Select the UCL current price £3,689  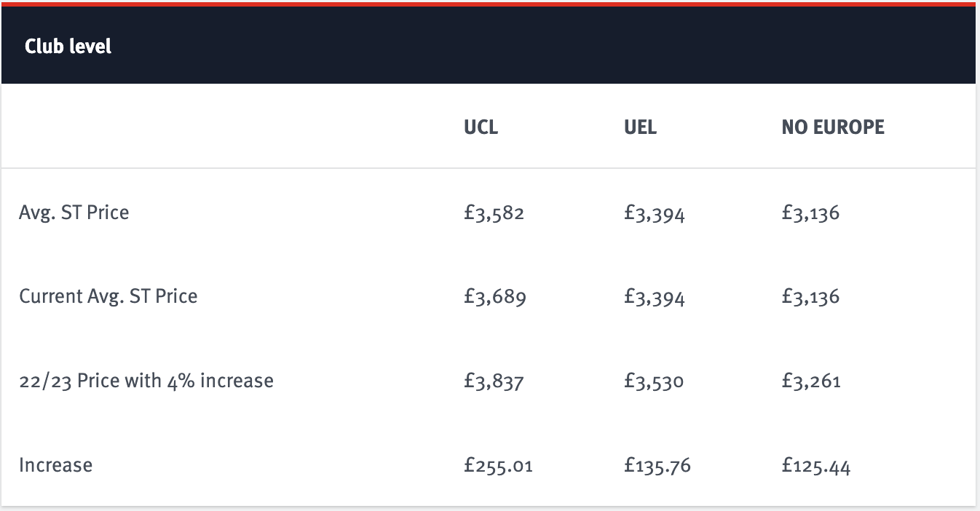coord(494,297)
